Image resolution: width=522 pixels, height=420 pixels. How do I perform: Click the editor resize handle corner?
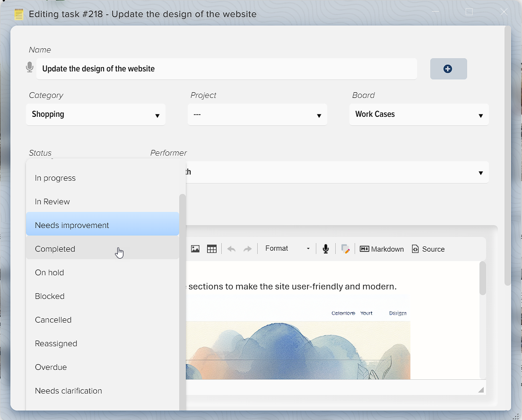[x=481, y=390]
